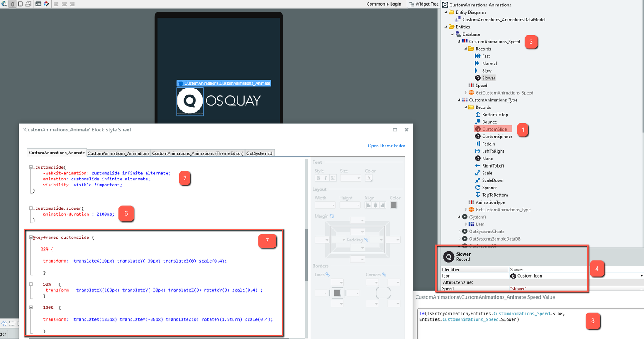Select the Bounce record under Records
The image size is (644, 339).
[489, 122]
